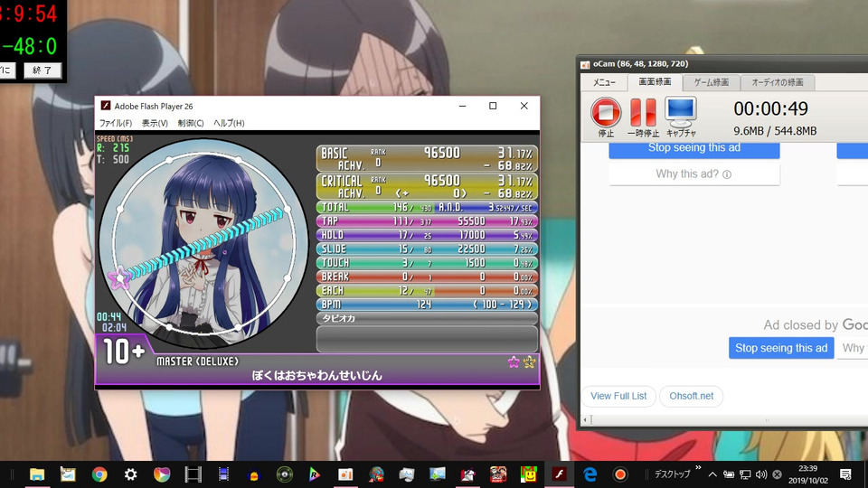Click the Why this ad? button with info icon
The image size is (868, 488).
(x=694, y=174)
